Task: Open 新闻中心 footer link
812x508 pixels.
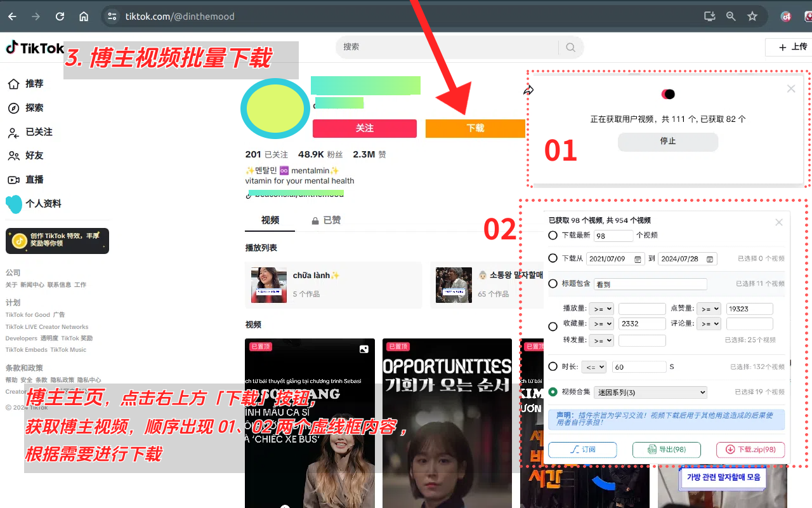Action: [32, 285]
